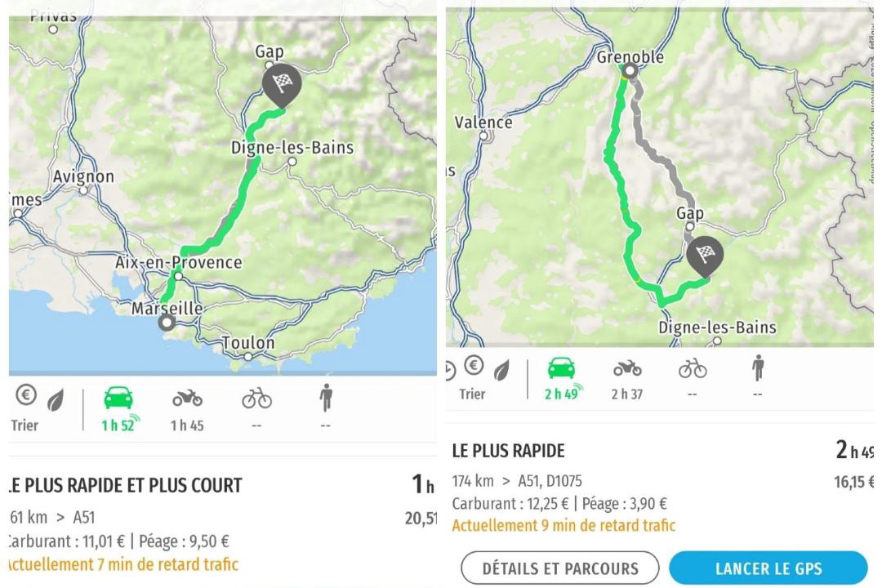The width and height of the screenshot is (882, 588).
Task: Toggle eco leaf sort in Marseille route panel
Action: pos(56,400)
